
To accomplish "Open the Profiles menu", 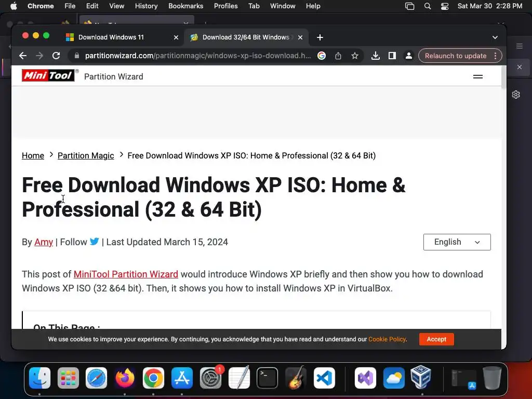I will tap(225, 6).
